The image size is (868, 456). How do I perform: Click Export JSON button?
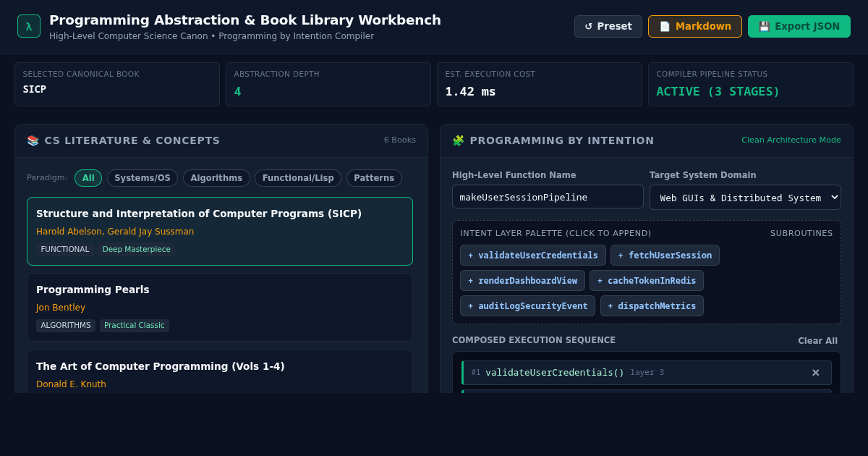coord(799,26)
